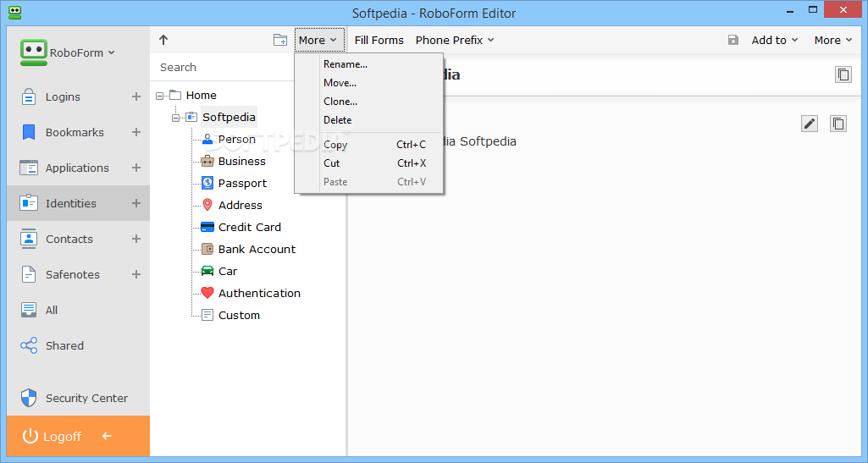Add a new Bookmark with plus
The height and width of the screenshot is (463, 868).
click(x=136, y=132)
